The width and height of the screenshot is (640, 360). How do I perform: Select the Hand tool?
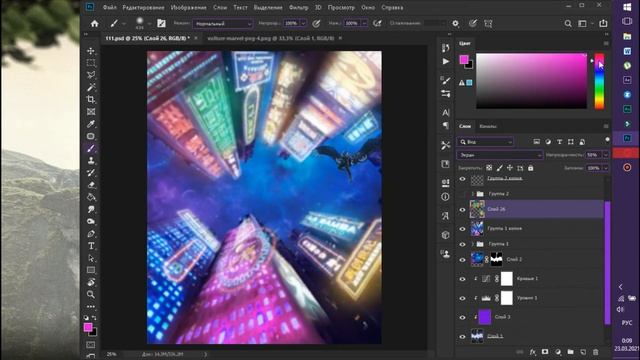pyautogui.click(x=91, y=282)
